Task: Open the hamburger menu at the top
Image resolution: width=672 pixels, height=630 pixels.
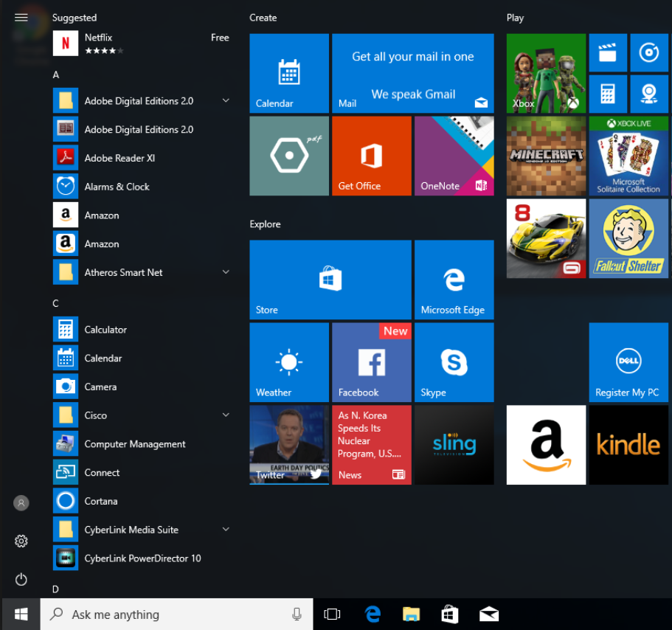Action: (x=21, y=16)
